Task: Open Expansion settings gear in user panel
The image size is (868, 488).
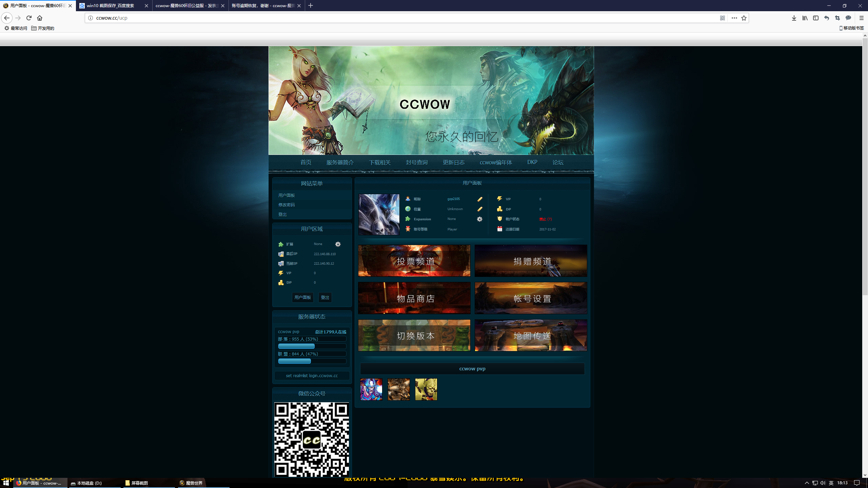Action: pos(480,219)
